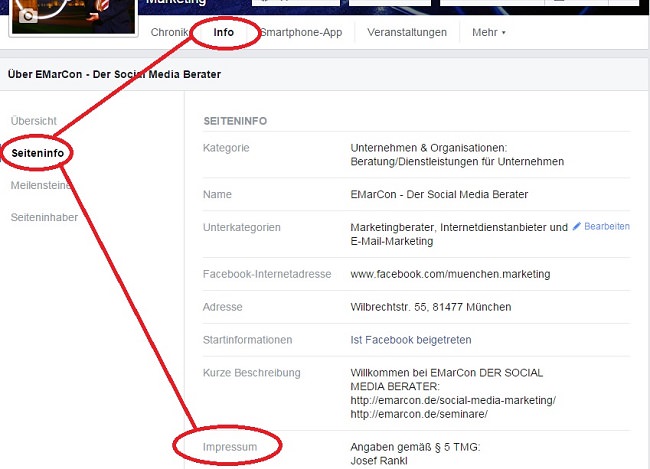Select Seiteninfo in the sidebar

pyautogui.click(x=37, y=153)
